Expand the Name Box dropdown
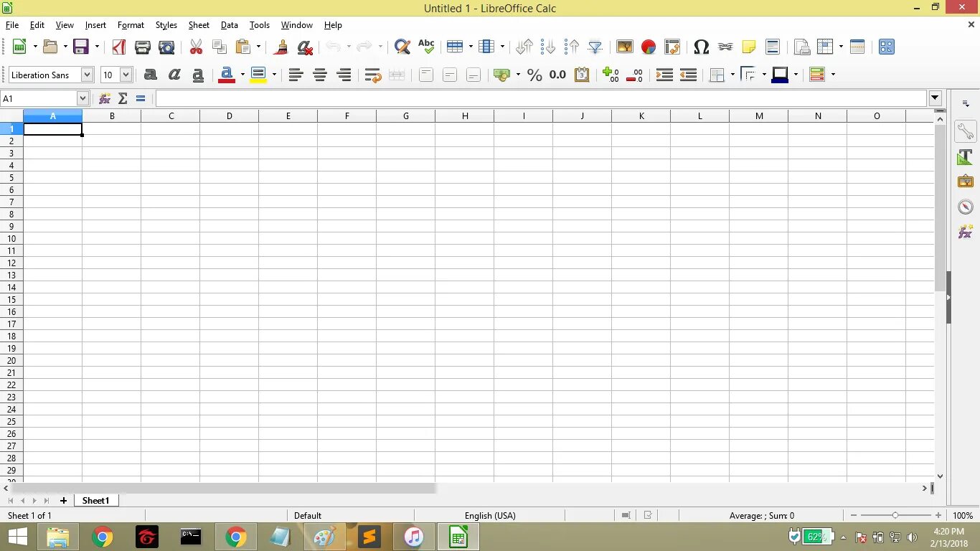The image size is (980, 551). tap(83, 98)
